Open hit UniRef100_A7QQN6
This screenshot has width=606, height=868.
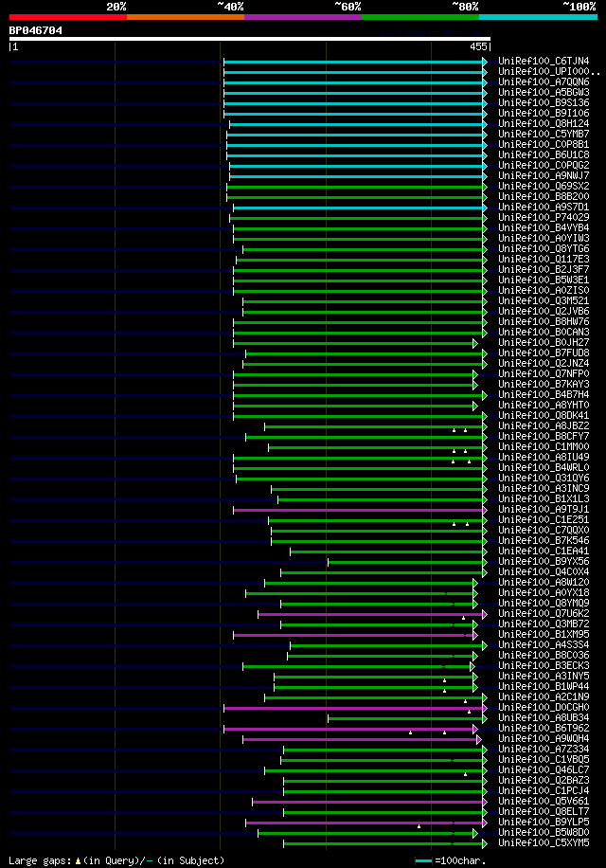point(544,81)
